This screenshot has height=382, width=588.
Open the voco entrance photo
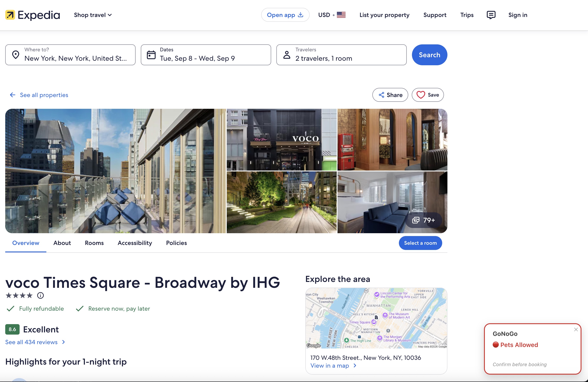(282, 139)
